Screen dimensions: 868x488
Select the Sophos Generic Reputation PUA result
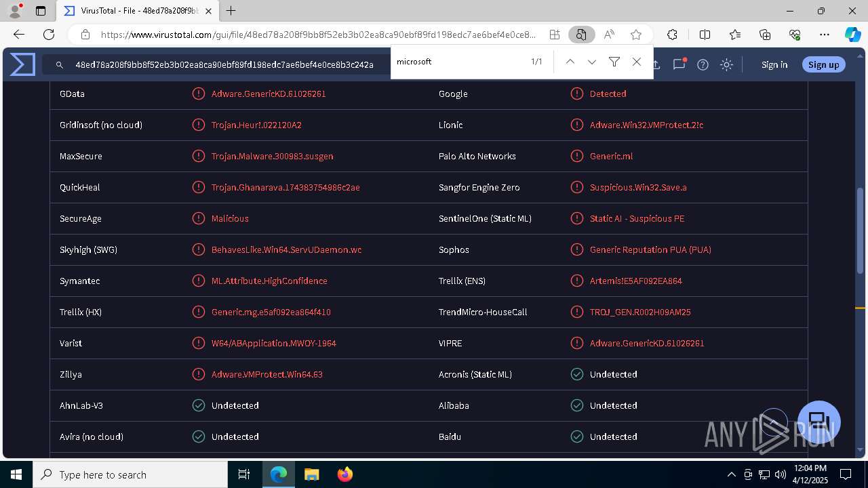pos(650,249)
